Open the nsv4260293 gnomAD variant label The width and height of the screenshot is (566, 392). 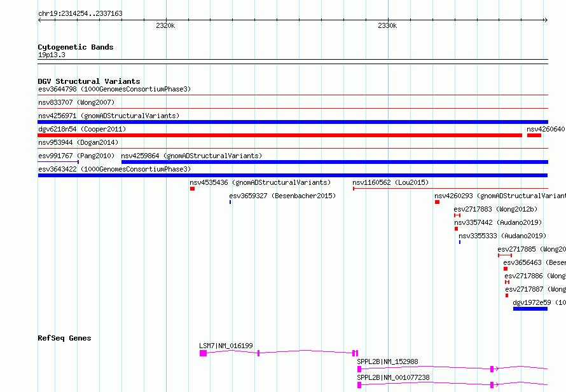[500, 196]
